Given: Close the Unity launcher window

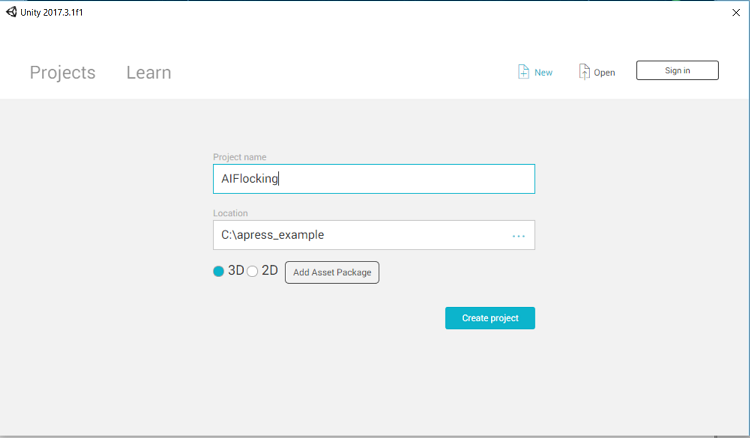Looking at the screenshot, I should [x=736, y=13].
